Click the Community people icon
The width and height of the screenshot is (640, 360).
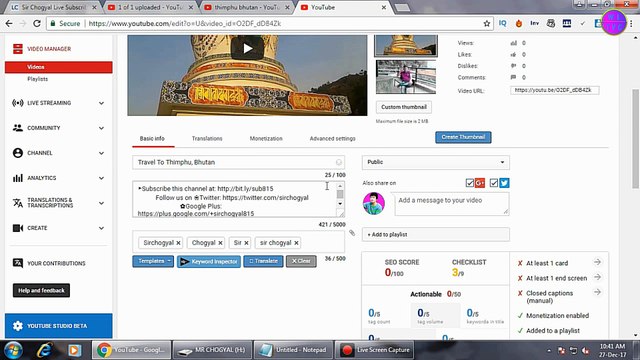click(18, 128)
